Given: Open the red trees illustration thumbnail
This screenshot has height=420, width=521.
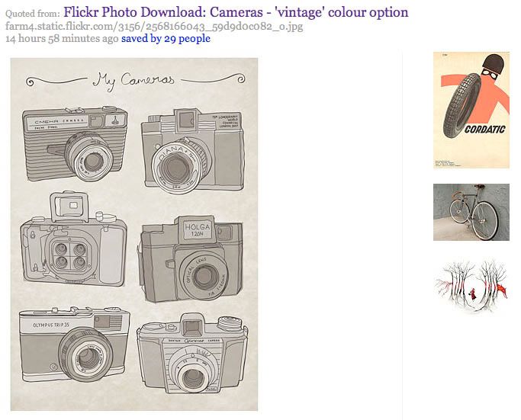Looking at the screenshot, I should (471, 286).
